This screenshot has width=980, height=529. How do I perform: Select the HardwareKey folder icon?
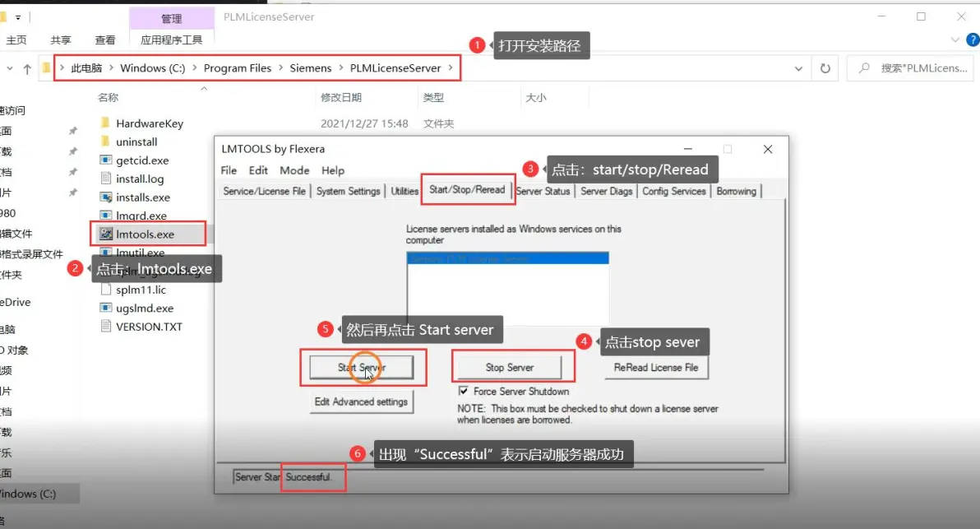(x=105, y=123)
